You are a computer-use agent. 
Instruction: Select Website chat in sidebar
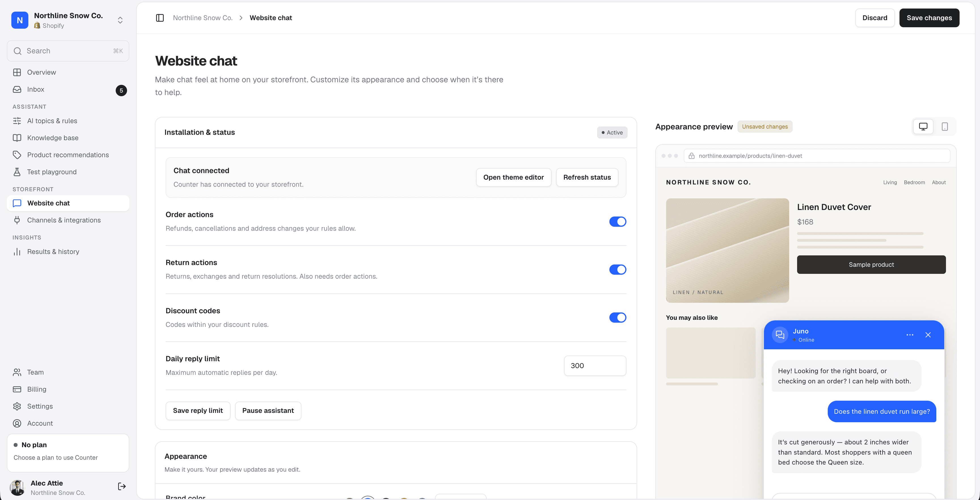click(x=68, y=203)
